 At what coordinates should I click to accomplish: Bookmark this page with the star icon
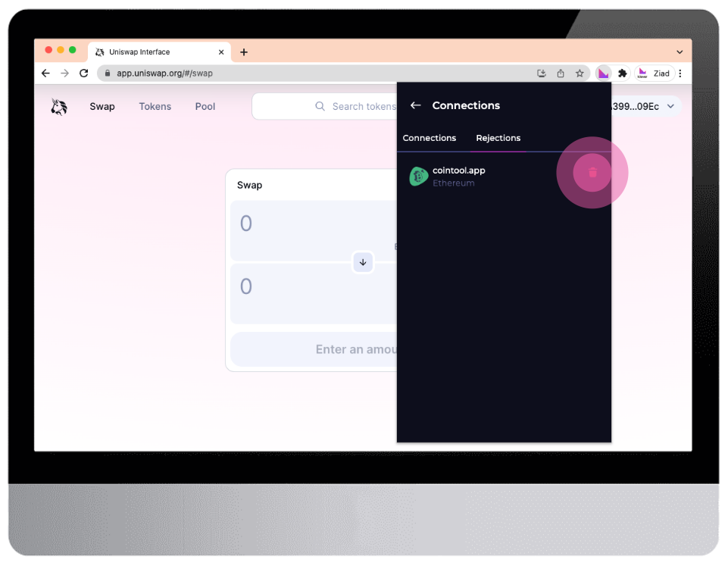580,73
